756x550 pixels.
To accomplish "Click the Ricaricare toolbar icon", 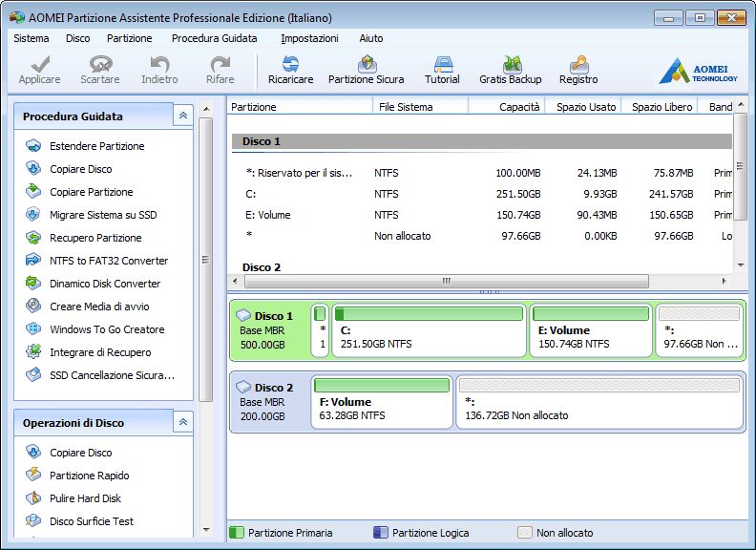I will tap(290, 70).
